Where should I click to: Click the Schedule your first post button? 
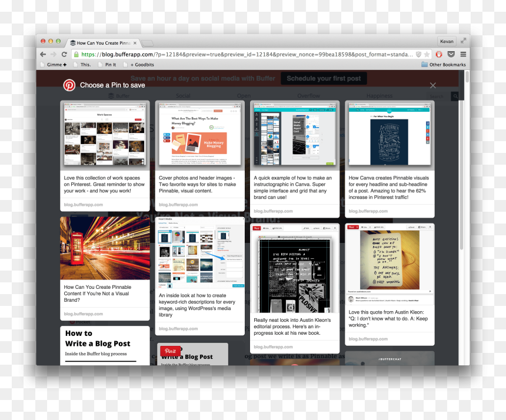324,78
